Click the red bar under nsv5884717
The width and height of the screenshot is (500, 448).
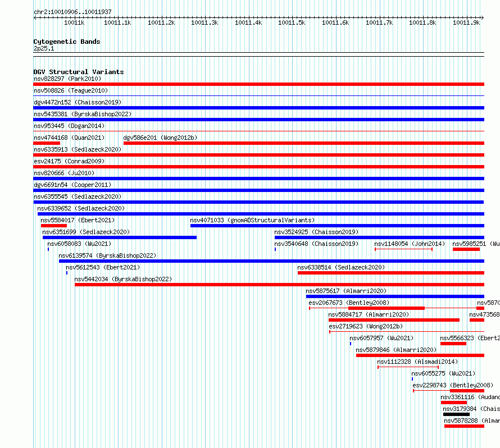click(x=394, y=320)
